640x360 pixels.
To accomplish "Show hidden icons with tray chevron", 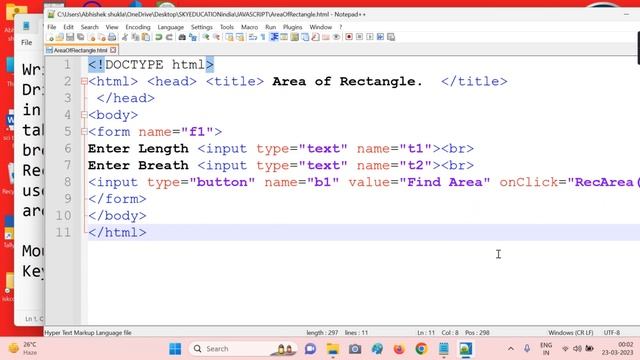I will [511, 349].
